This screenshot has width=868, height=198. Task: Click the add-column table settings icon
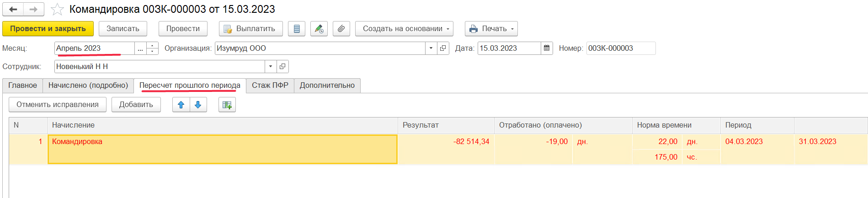[x=227, y=105]
